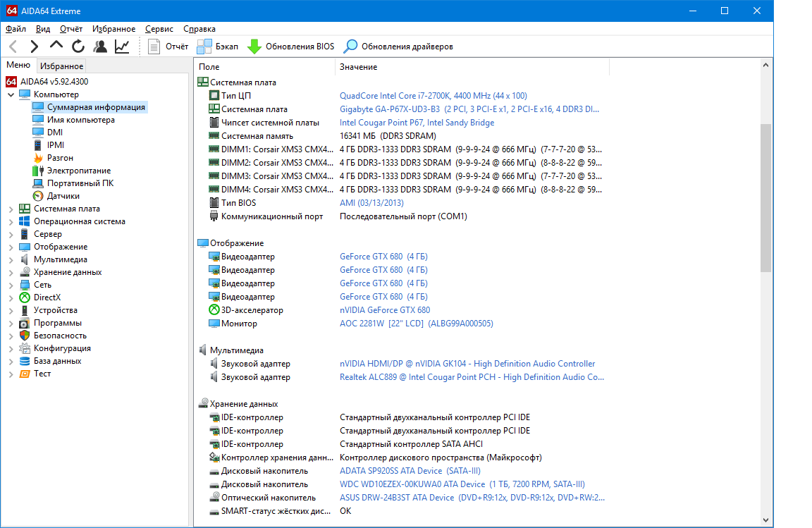
Task: Click the flame icon for Разгон
Action: 38,158
